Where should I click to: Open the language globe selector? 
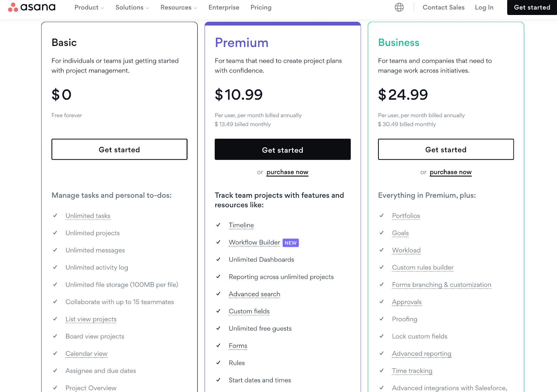(399, 7)
